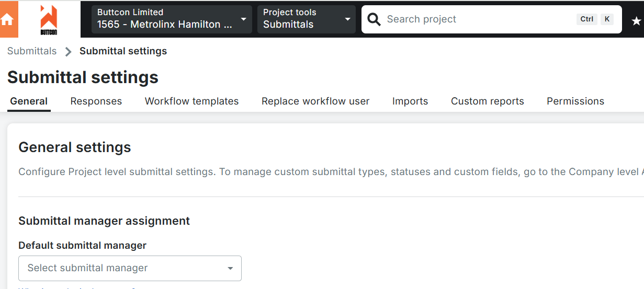Click the General settings section heading
The image size is (644, 289).
(x=75, y=147)
